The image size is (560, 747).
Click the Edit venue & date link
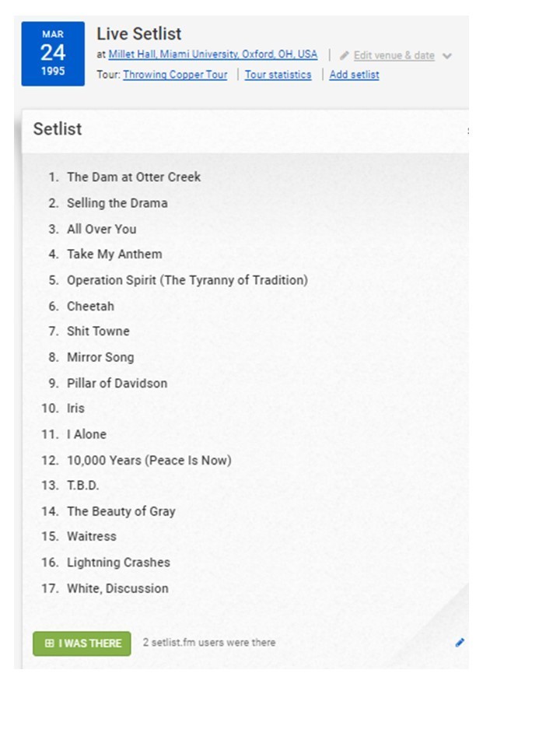tap(394, 56)
